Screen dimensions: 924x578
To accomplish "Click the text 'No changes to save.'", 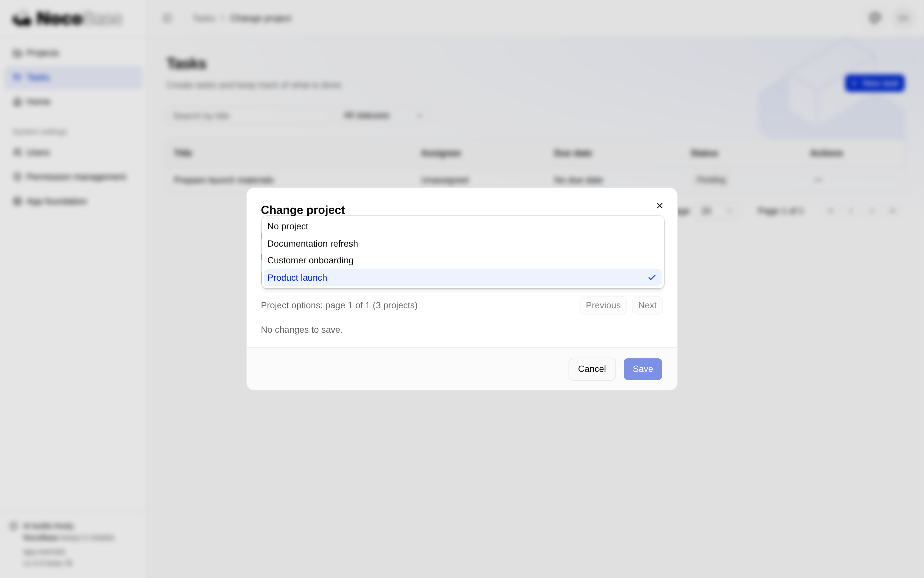I will [302, 329].
